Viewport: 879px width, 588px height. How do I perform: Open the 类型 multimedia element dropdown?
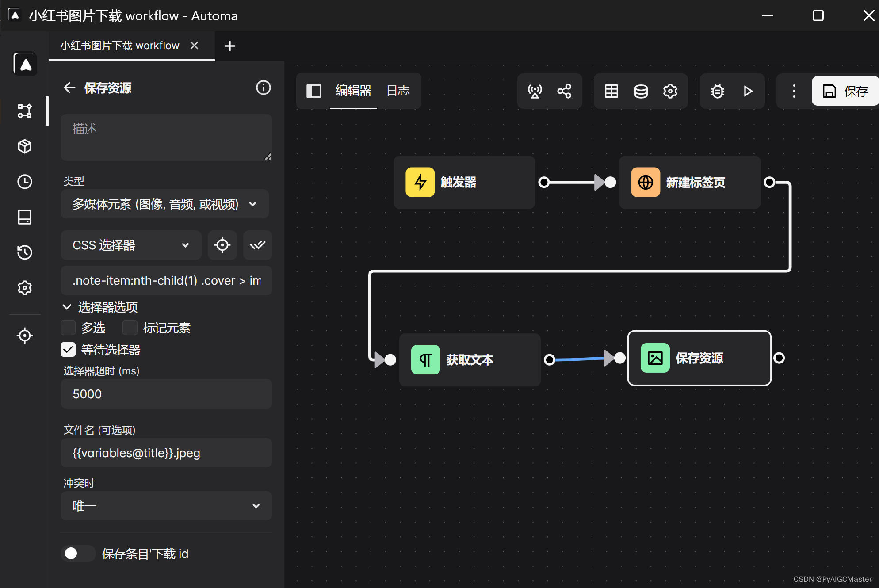click(x=164, y=204)
